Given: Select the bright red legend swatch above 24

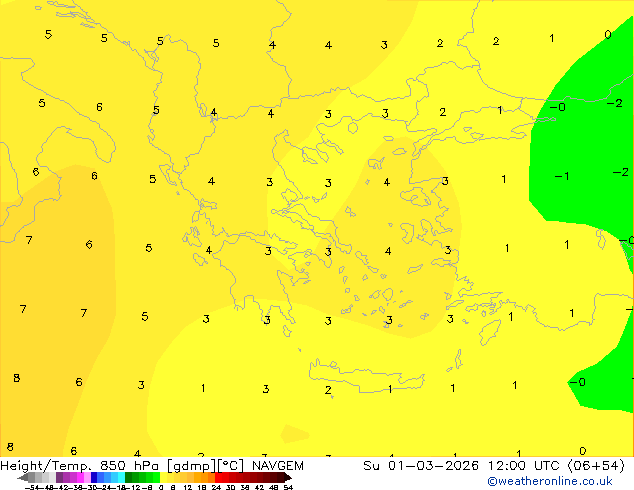Looking at the screenshot, I should (218, 477).
